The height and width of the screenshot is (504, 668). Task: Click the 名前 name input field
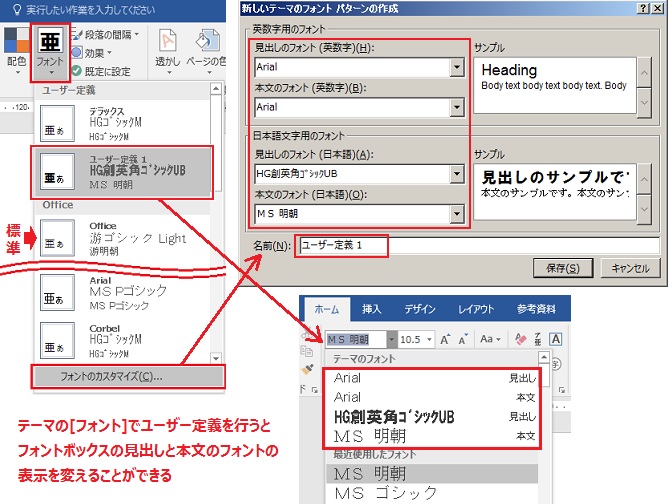pyautogui.click(x=479, y=245)
